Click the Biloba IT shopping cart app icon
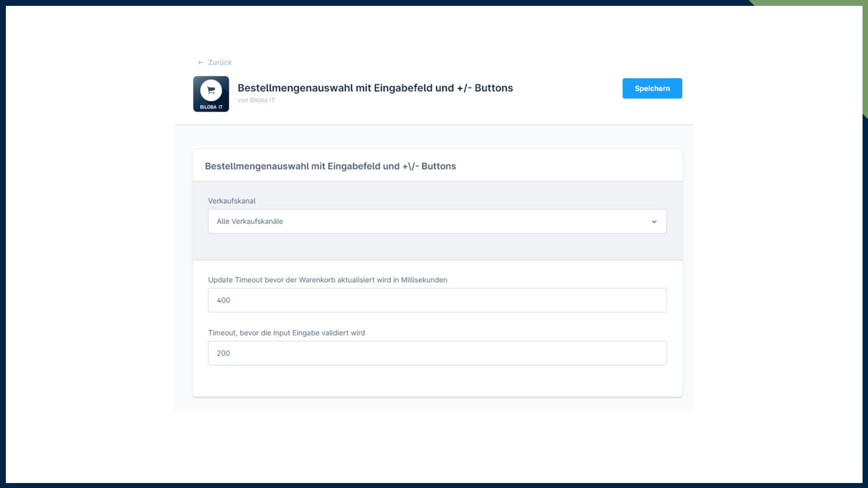The height and width of the screenshot is (488, 868). pyautogui.click(x=211, y=94)
